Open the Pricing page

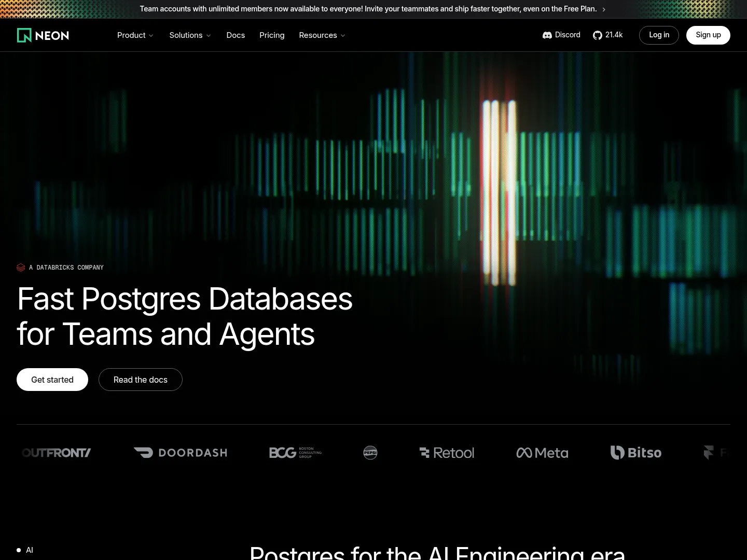tap(272, 35)
